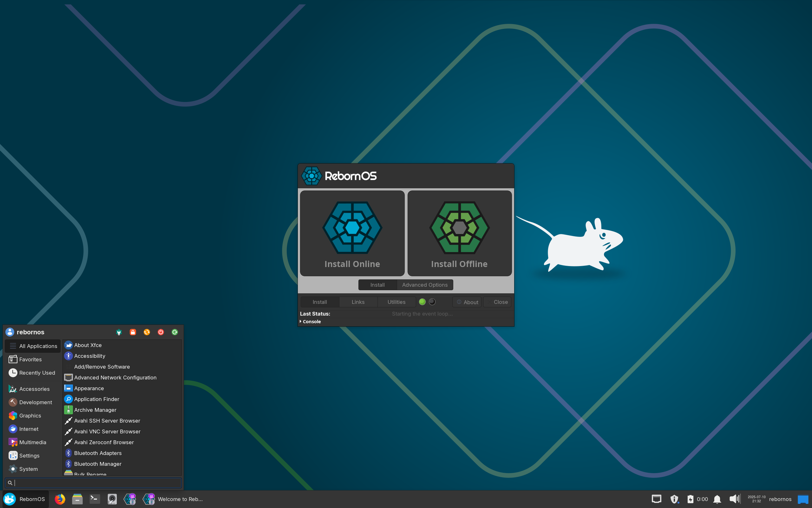
Task: Launch Archive Manager
Action: tap(122, 410)
